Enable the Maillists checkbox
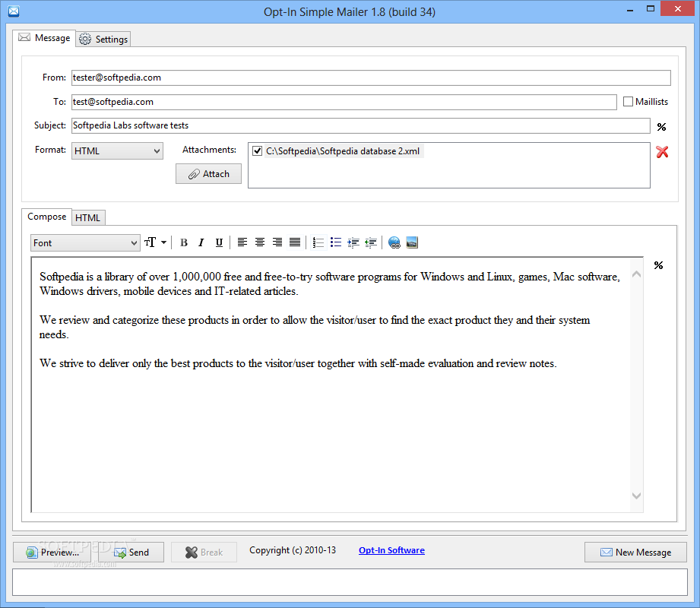The height and width of the screenshot is (608, 700). pos(628,102)
